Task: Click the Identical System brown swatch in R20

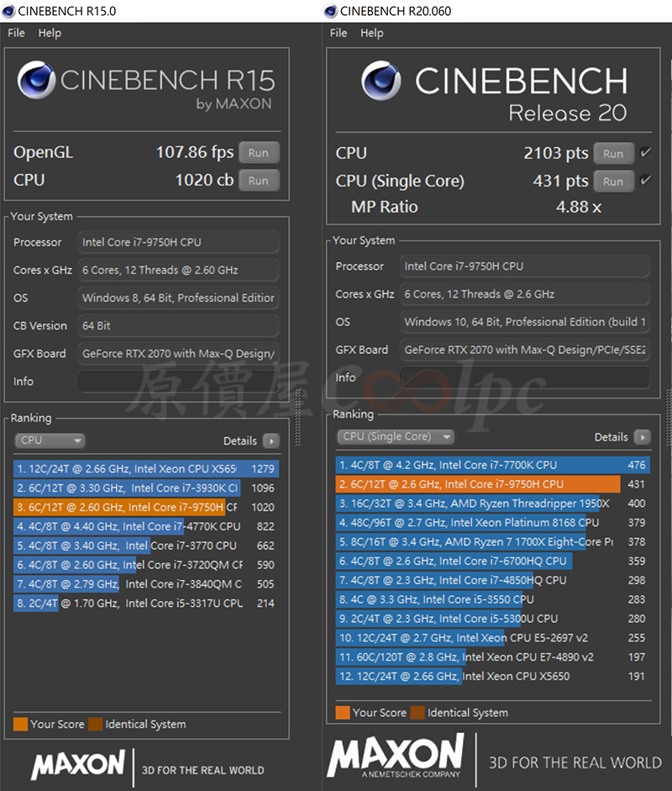Action: tap(417, 712)
